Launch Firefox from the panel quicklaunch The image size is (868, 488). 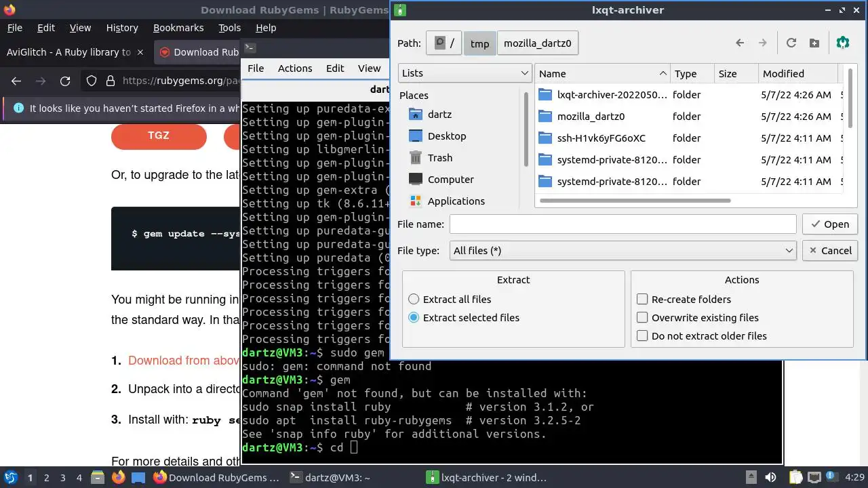119,477
